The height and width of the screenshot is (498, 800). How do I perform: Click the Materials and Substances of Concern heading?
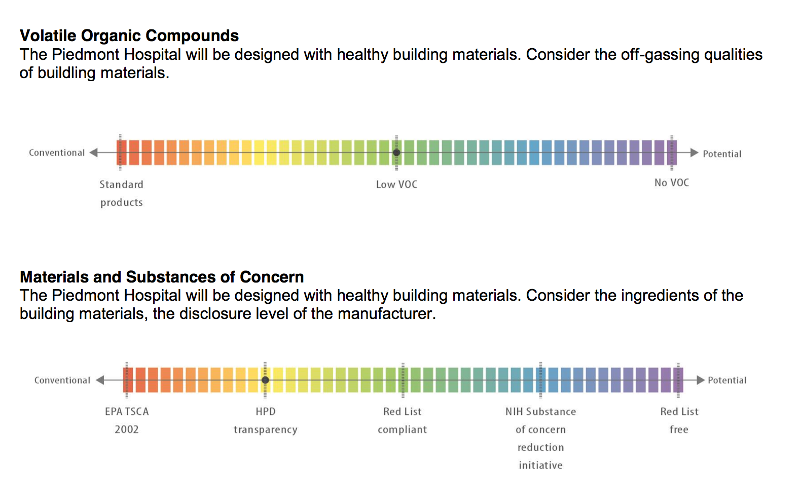161,277
